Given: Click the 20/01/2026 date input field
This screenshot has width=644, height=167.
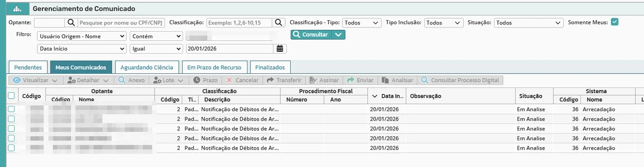Looking at the screenshot, I should (x=230, y=49).
